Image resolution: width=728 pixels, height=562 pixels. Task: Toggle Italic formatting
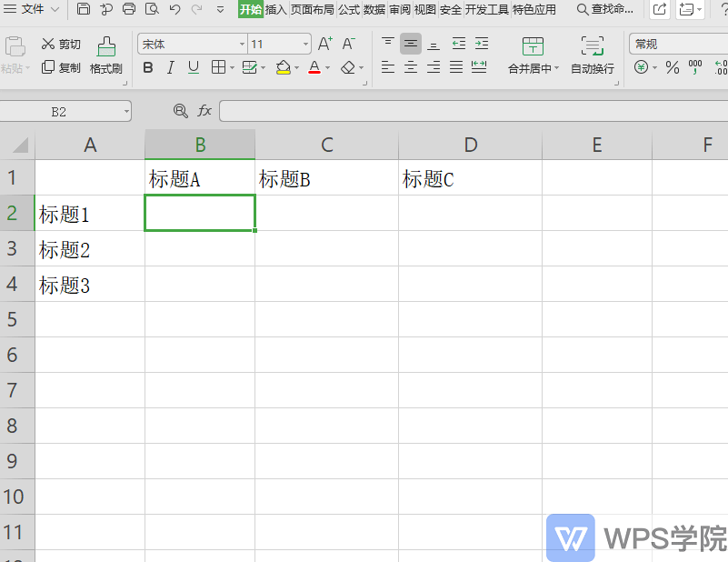170,68
